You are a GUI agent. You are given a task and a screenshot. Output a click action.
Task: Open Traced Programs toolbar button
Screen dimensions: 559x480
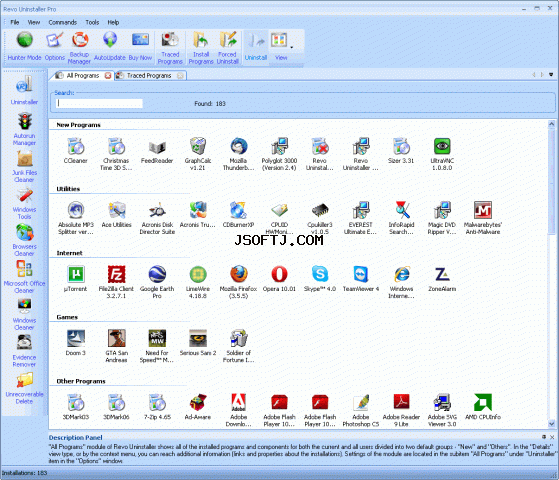pyautogui.click(x=170, y=48)
